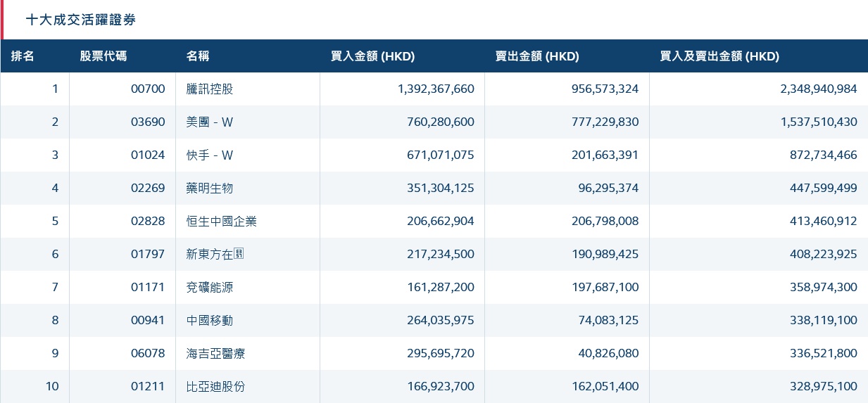
Task: Click buy amount 161,287,200
Action: click(441, 288)
